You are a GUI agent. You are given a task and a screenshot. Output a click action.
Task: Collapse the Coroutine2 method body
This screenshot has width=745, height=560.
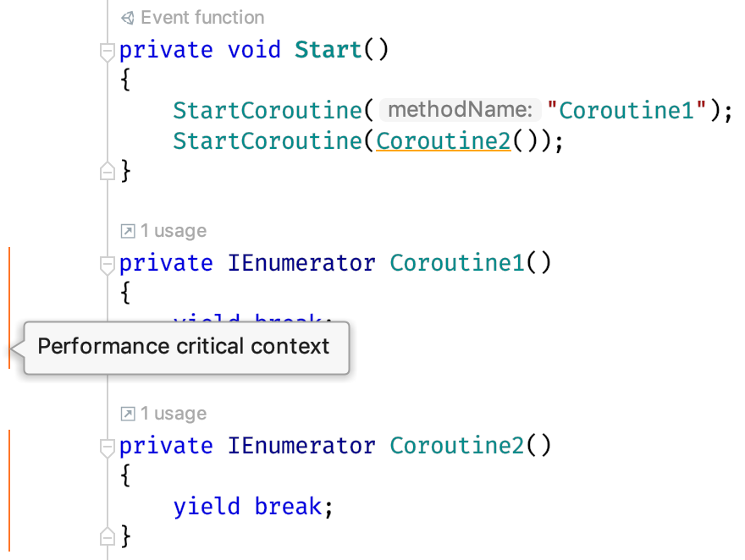[x=107, y=446]
